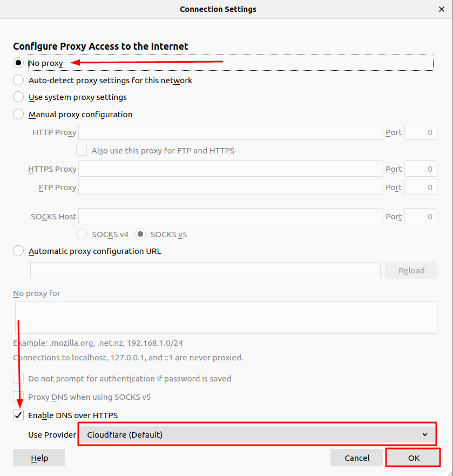This screenshot has height=476, width=453.
Task: Select the SOCKS v4 radio button
Action: point(82,234)
